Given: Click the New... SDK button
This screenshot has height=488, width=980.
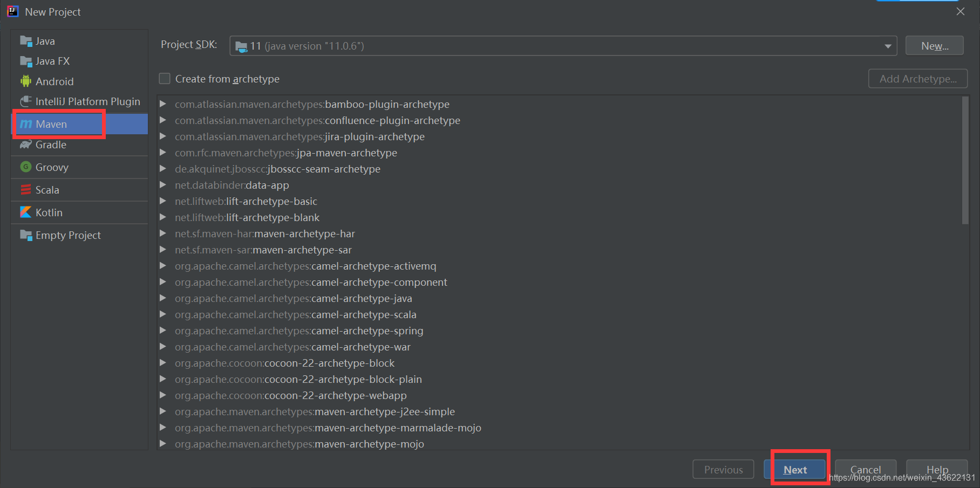Looking at the screenshot, I should [x=935, y=46].
